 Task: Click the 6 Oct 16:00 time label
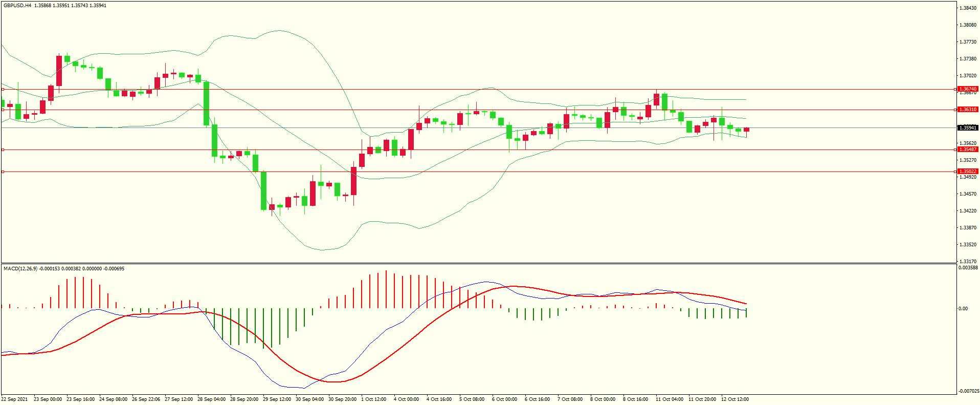(x=538, y=399)
